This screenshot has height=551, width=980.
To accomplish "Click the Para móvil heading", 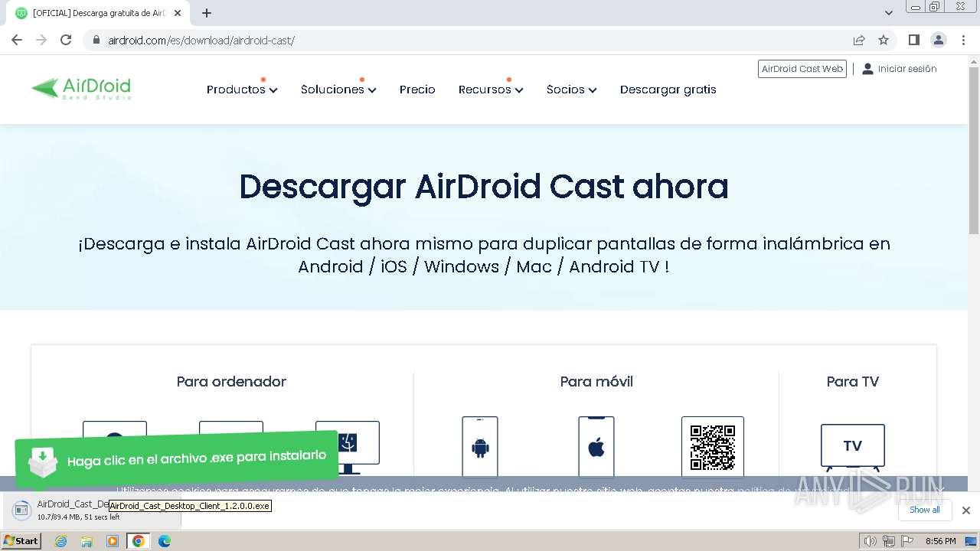I will [x=596, y=381].
